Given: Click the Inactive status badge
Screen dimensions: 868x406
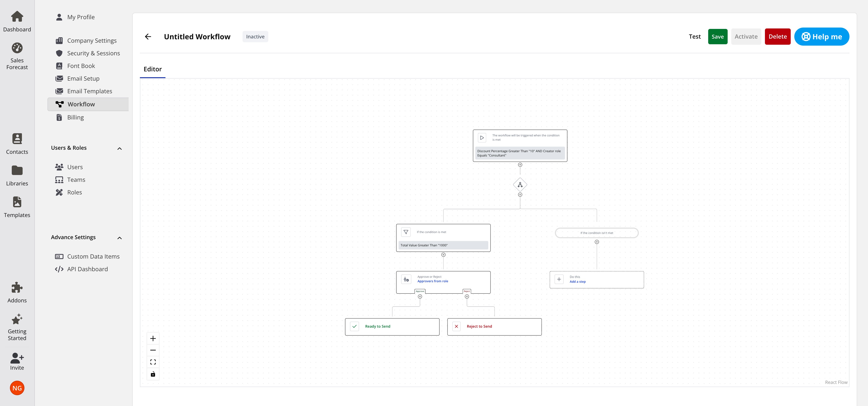Looking at the screenshot, I should (x=255, y=37).
